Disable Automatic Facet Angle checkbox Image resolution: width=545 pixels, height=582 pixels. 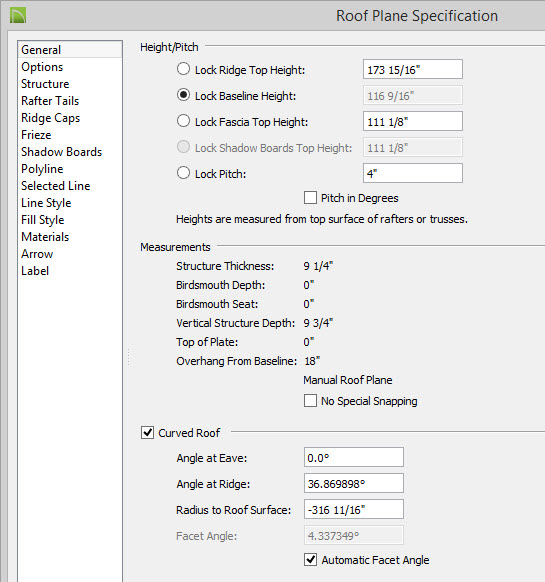pyautogui.click(x=310, y=560)
